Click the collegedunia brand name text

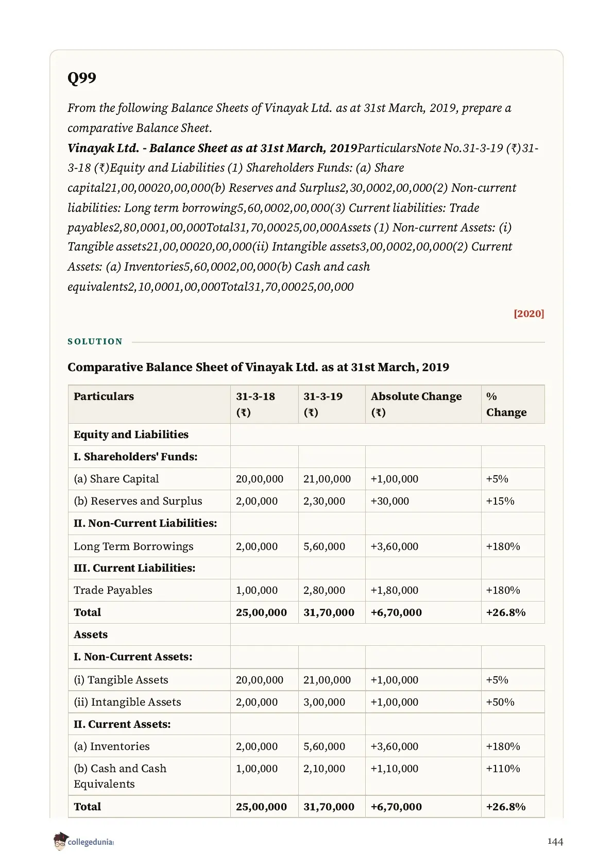[x=91, y=842]
